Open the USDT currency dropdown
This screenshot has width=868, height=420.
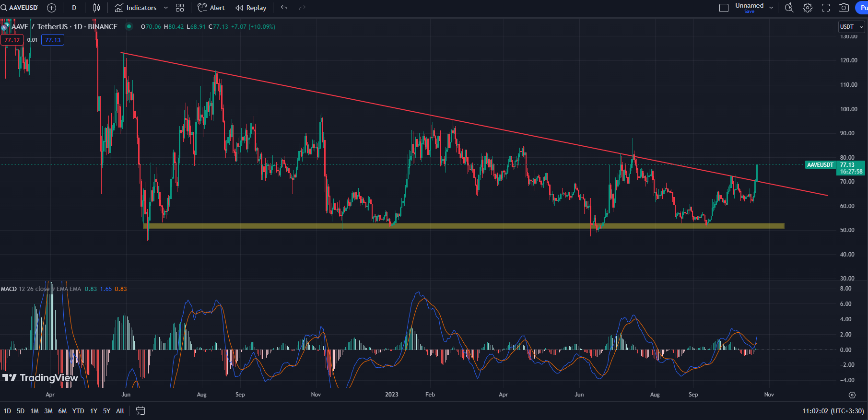click(851, 27)
